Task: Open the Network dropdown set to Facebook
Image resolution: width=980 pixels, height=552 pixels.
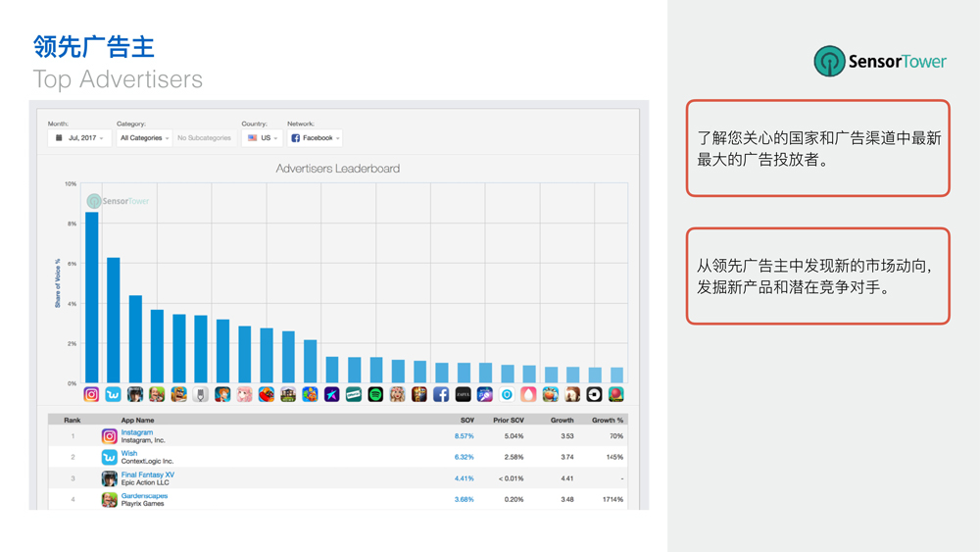Action: [x=315, y=138]
